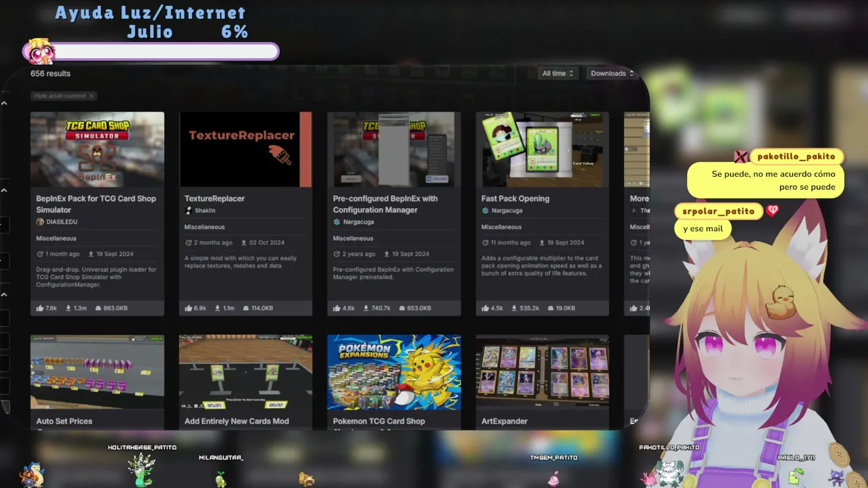This screenshot has height=488, width=868.
Task: Click Nargacuga's avatar on the Fast Pack Opening card
Action: (486, 211)
